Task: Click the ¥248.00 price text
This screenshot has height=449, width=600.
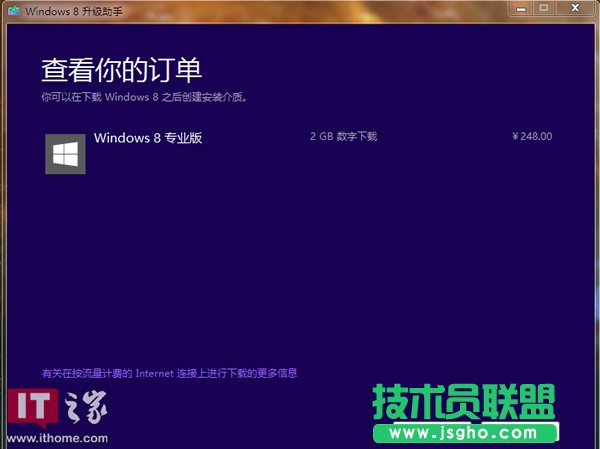Action: point(532,136)
